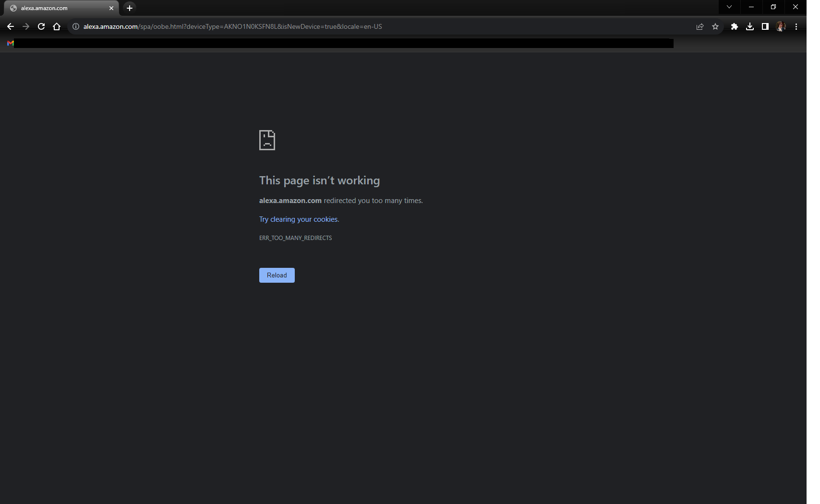This screenshot has height=504, width=820.
Task: Select the alexa.amazon.com tab
Action: [x=58, y=8]
